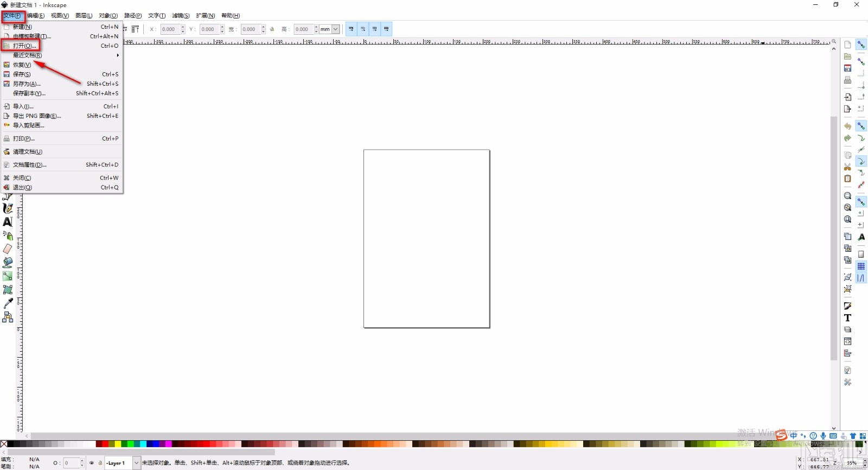The width and height of the screenshot is (868, 470).
Task: Open the XML editor icon
Action: click(x=847, y=341)
